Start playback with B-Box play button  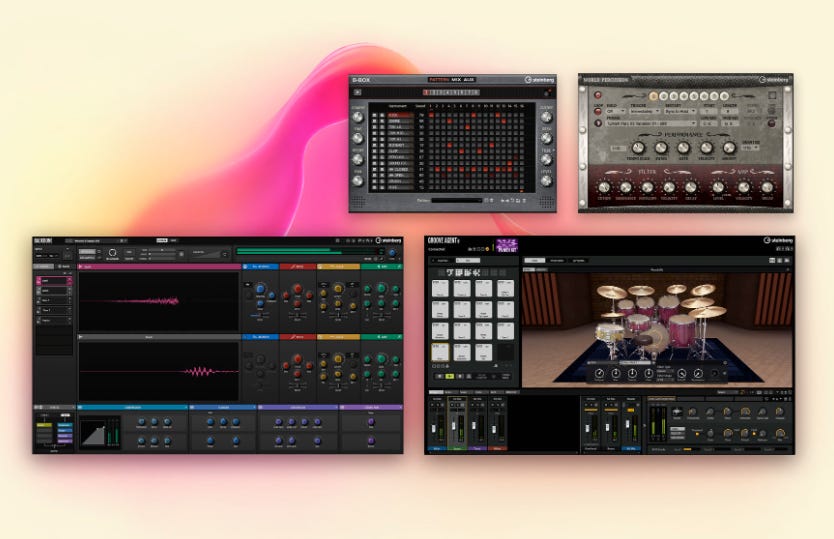click(x=357, y=92)
